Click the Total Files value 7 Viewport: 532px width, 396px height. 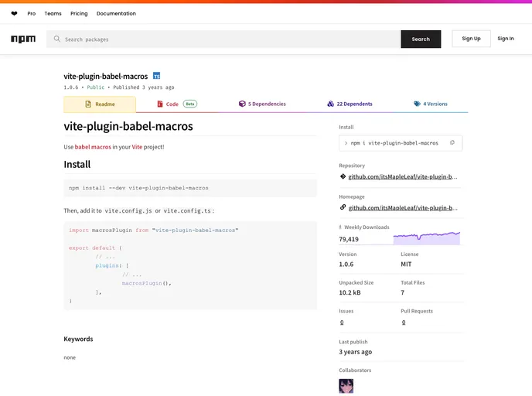tap(402, 292)
